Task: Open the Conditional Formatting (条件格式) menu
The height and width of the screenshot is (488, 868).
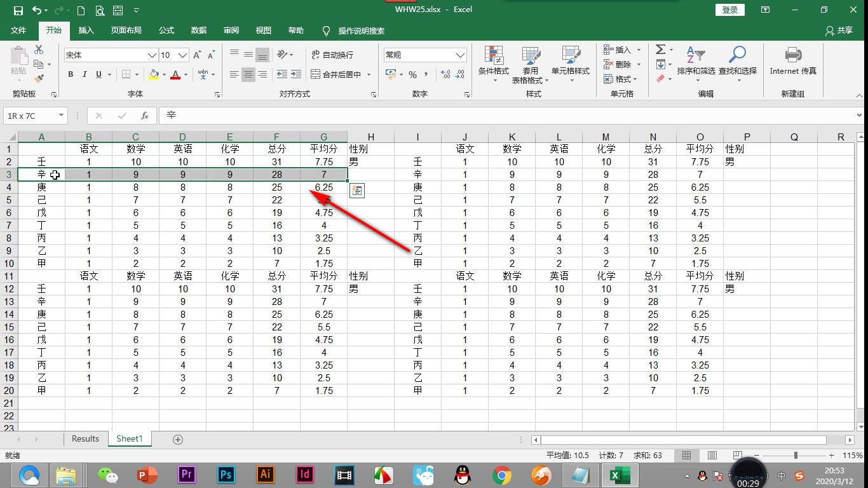Action: 494,64
